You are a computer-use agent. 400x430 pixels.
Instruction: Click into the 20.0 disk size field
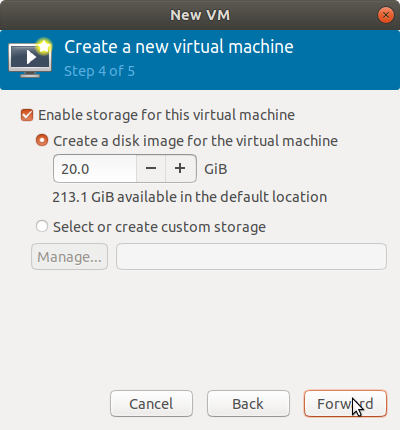tap(95, 168)
